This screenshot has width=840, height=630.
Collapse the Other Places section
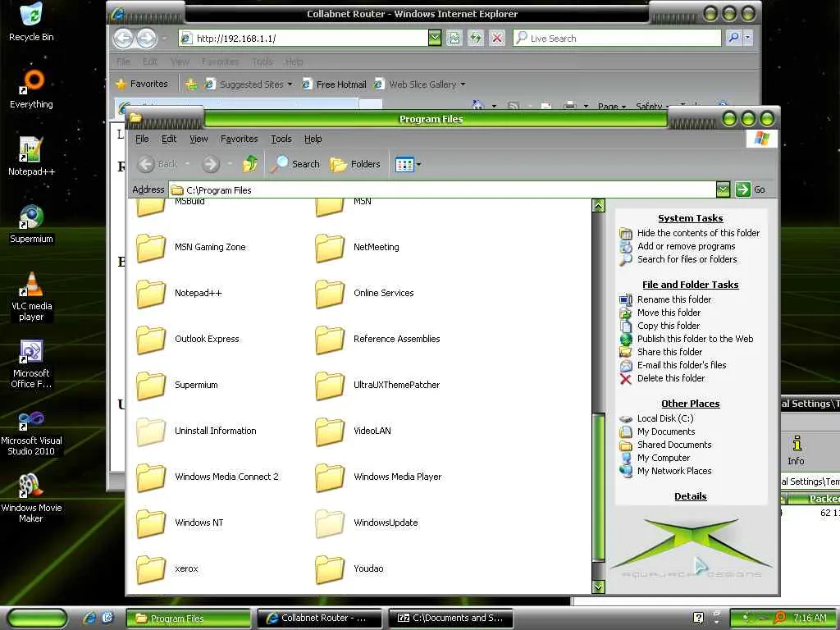tap(691, 404)
